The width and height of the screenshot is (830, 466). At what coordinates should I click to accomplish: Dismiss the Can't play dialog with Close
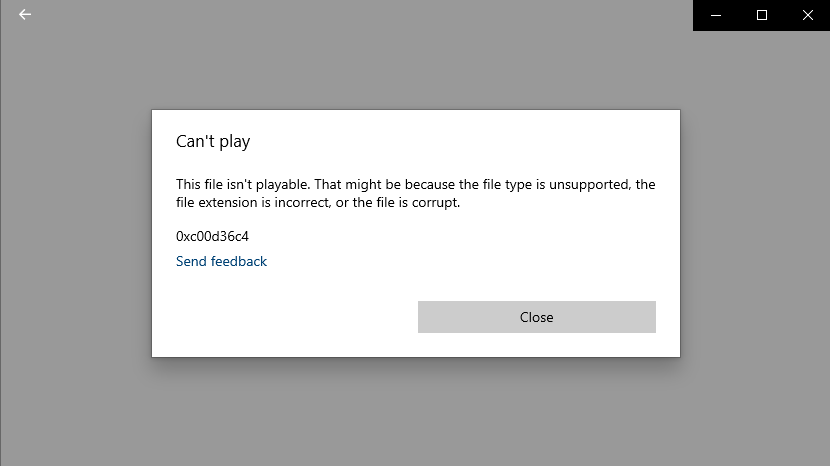coord(537,317)
